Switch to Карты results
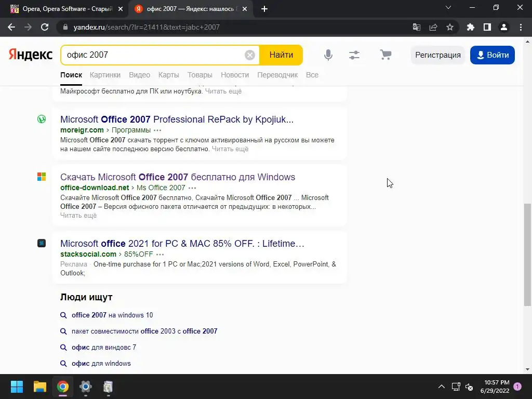532x399 pixels. tap(169, 75)
